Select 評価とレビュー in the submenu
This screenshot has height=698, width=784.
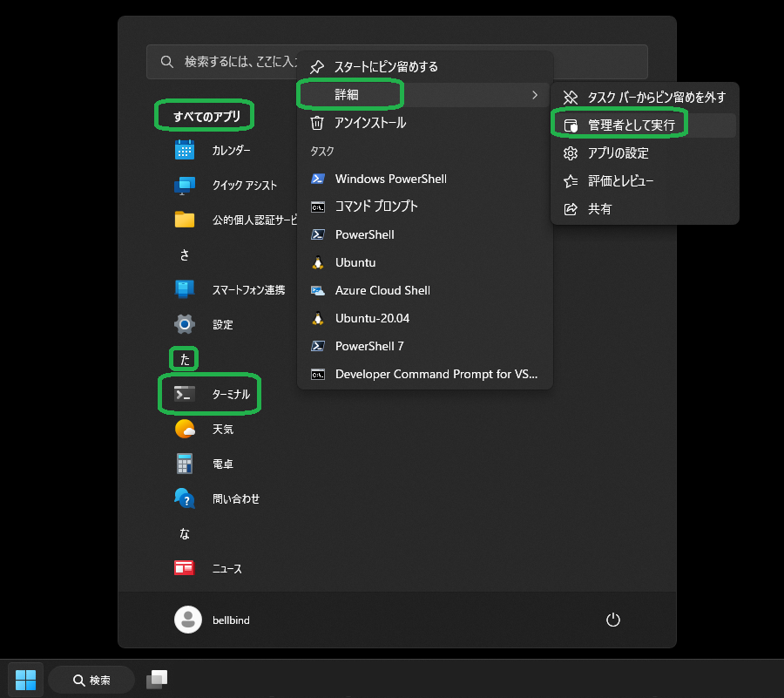[x=645, y=181]
